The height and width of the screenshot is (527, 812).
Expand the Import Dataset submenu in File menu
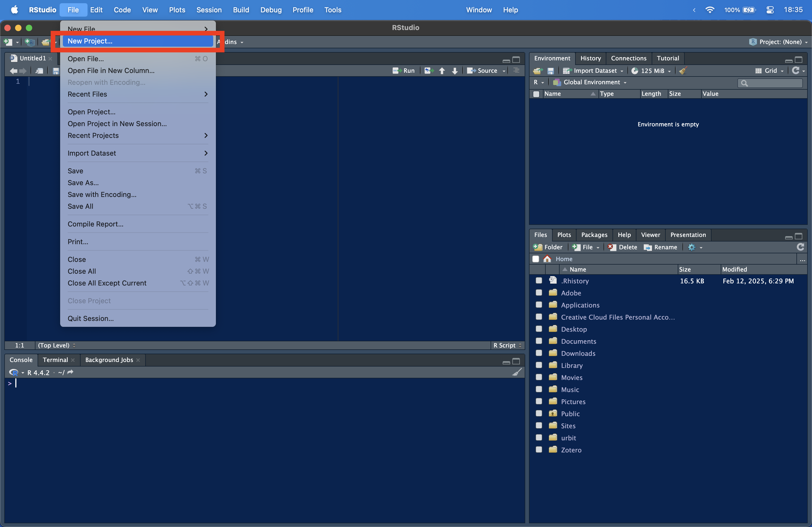pos(138,153)
